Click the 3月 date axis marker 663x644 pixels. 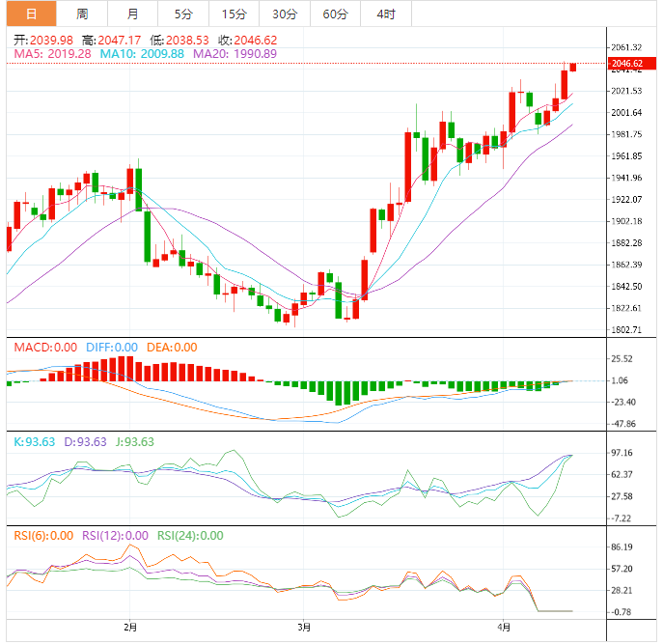(x=304, y=628)
